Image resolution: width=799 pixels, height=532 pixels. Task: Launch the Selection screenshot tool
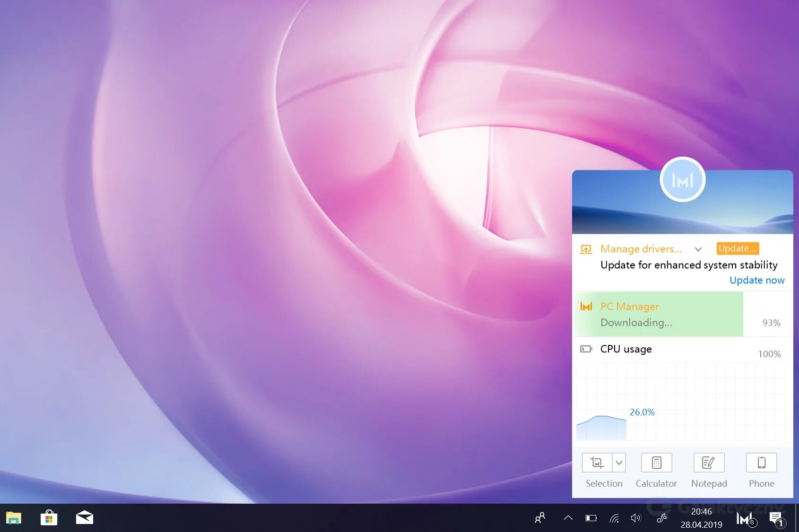click(597, 463)
